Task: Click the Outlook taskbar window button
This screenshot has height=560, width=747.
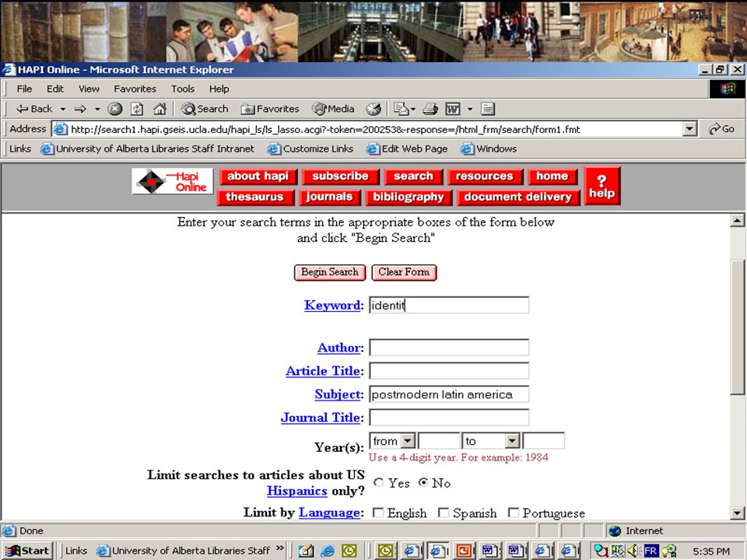Action: tap(385, 551)
